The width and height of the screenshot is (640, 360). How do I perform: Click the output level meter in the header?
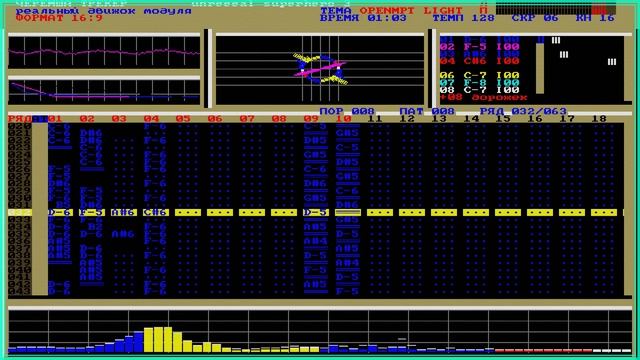556,10
